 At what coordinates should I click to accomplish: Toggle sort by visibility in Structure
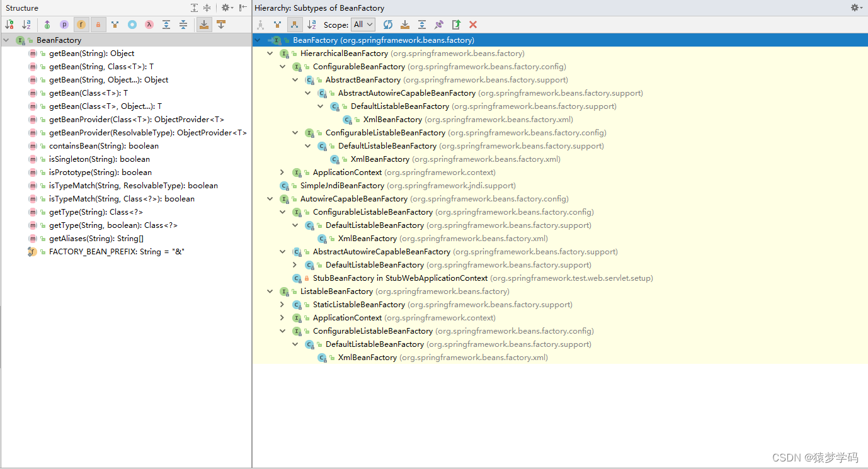[9, 25]
